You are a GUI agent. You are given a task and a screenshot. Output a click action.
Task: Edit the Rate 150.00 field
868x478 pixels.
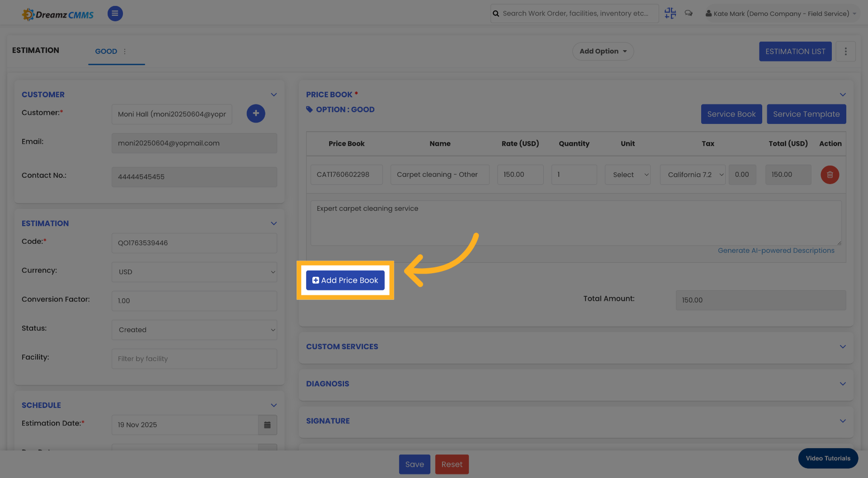pos(520,175)
